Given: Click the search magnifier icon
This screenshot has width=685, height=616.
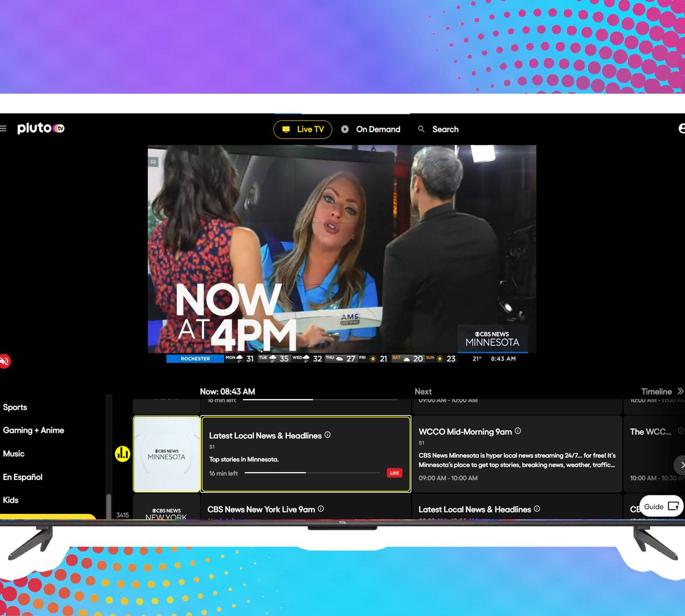Looking at the screenshot, I should coord(421,129).
